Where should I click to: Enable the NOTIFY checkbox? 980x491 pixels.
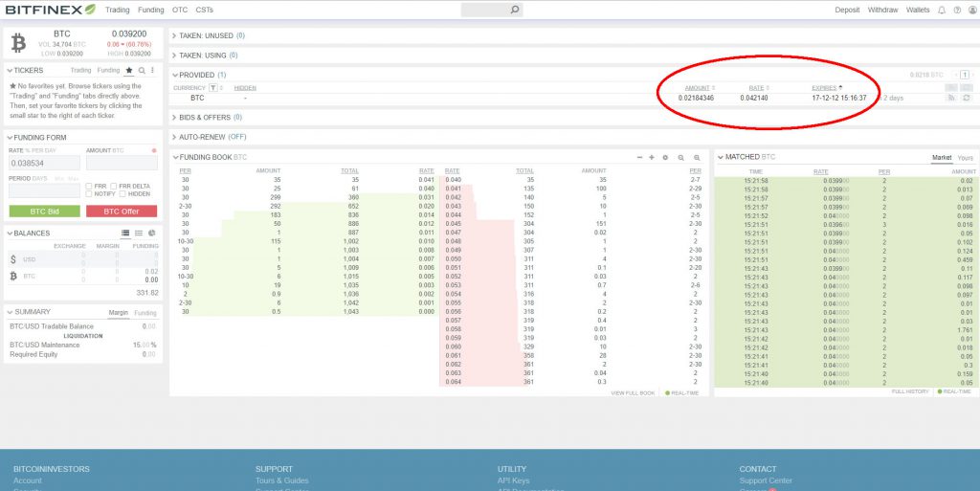pos(89,193)
